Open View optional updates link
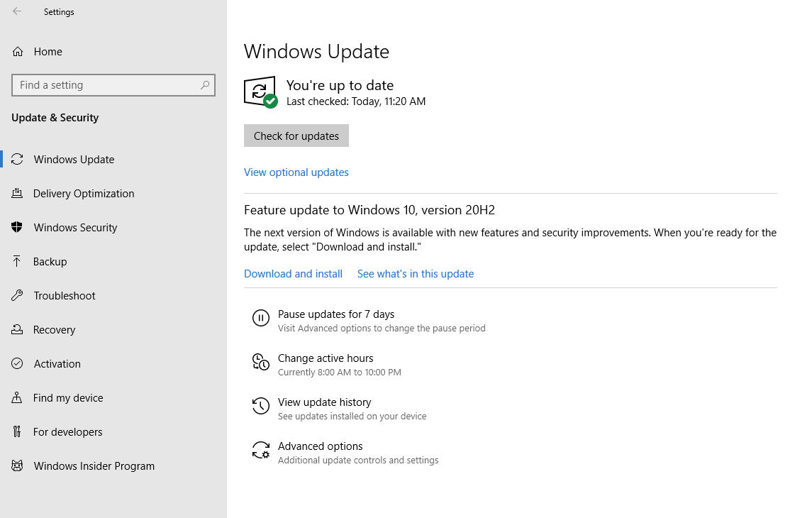The image size is (812, 518). [296, 172]
